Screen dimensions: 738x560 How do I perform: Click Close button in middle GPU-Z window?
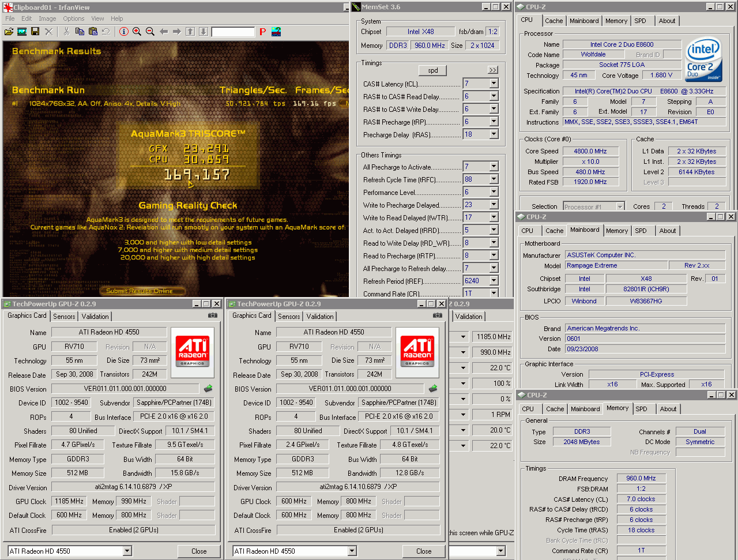[424, 551]
